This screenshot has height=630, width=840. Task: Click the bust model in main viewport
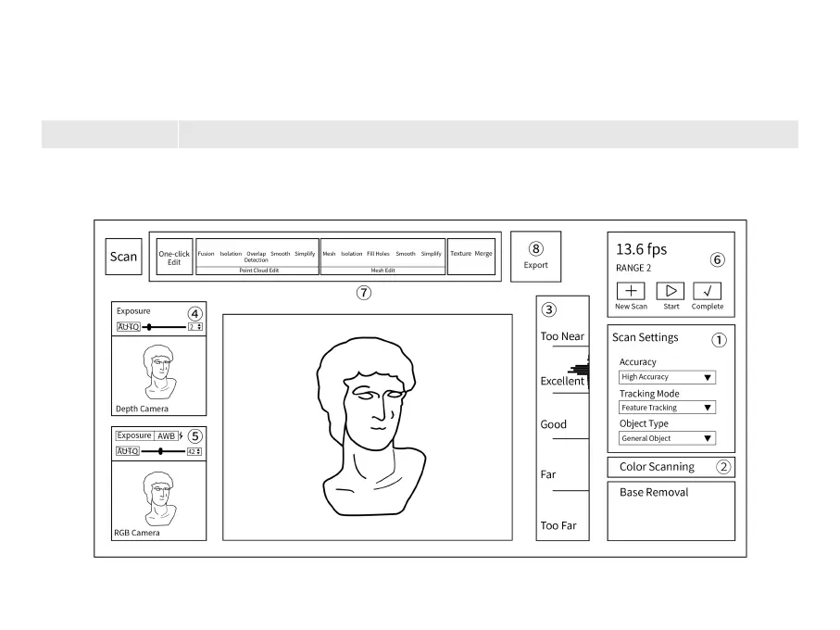pyautogui.click(x=373, y=426)
